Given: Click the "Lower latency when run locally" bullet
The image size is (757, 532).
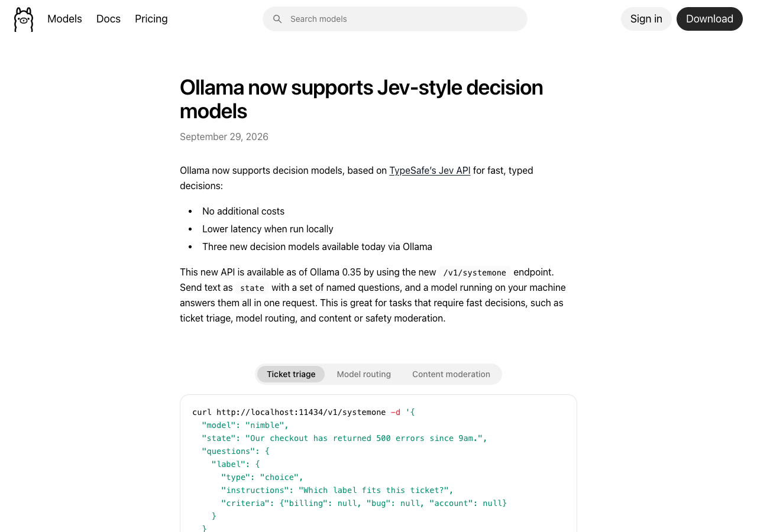Looking at the screenshot, I should coord(268,229).
